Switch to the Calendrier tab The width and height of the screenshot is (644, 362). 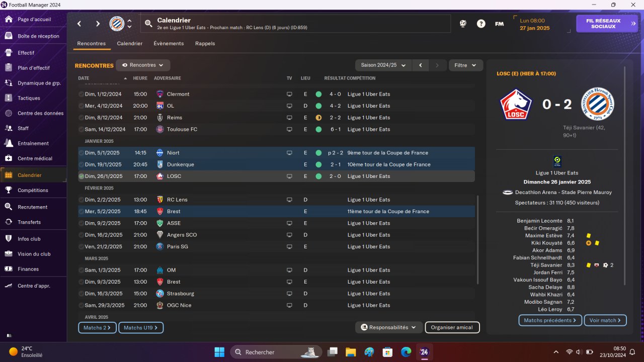(x=130, y=44)
